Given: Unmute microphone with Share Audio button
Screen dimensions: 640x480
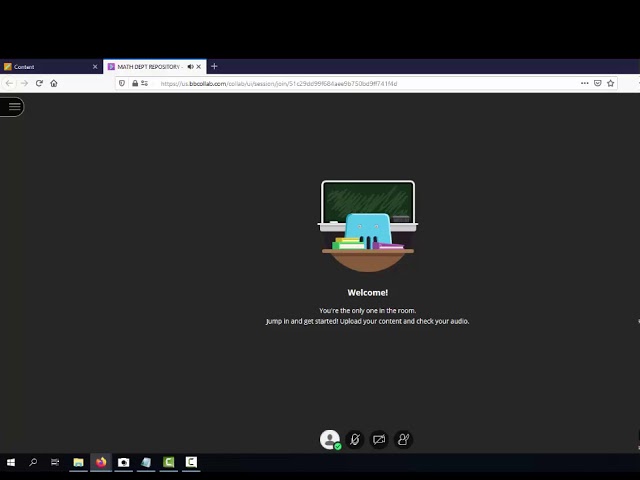Looking at the screenshot, I should pos(355,440).
